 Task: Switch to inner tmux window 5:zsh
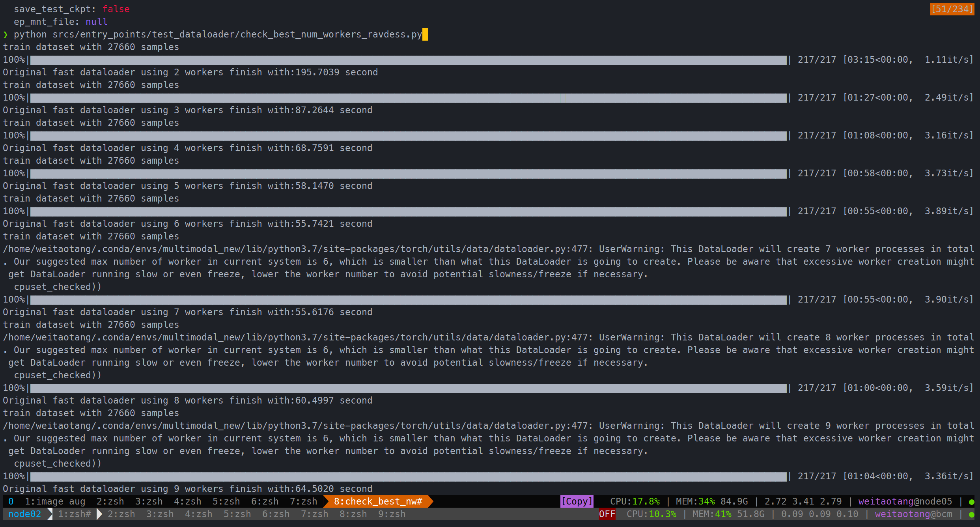[226, 501]
